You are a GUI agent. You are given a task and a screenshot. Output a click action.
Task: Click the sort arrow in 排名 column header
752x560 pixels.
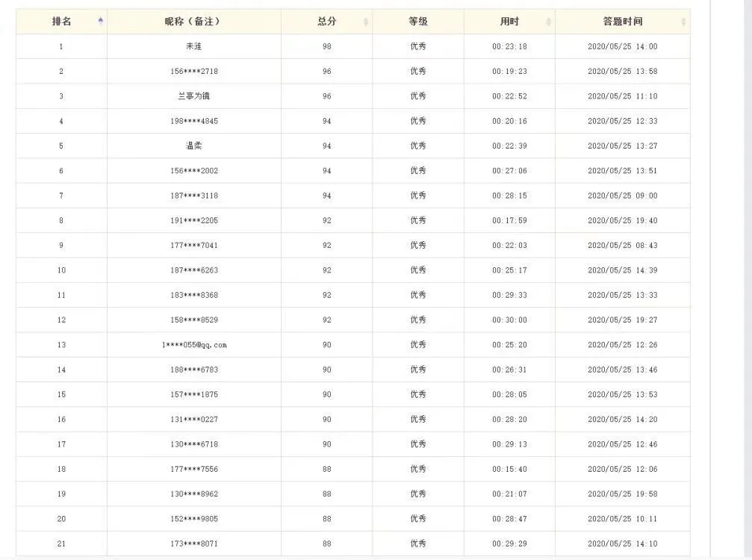pyautogui.click(x=101, y=22)
